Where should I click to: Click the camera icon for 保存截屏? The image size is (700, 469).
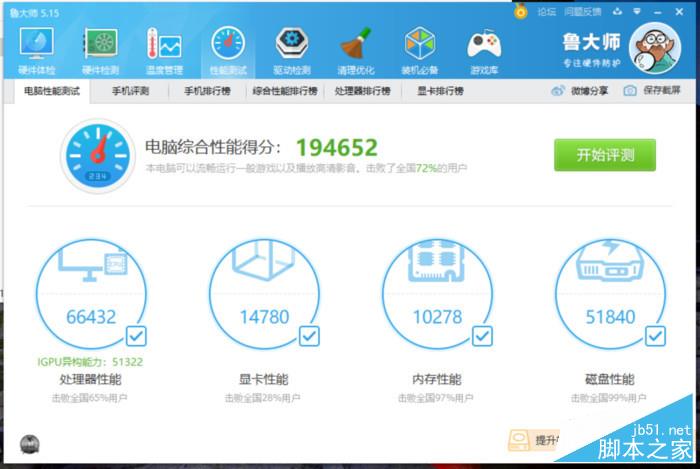pyautogui.click(x=630, y=91)
